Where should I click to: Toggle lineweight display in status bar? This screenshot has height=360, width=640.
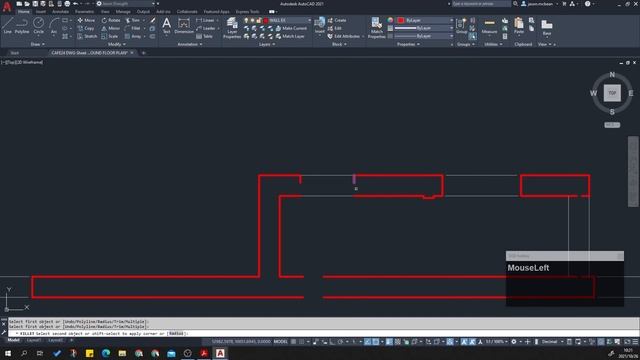click(x=389, y=342)
